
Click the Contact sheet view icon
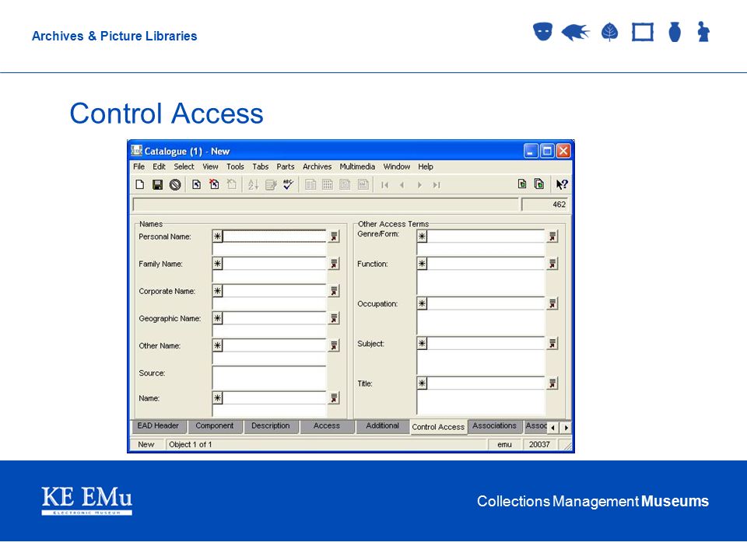(345, 185)
